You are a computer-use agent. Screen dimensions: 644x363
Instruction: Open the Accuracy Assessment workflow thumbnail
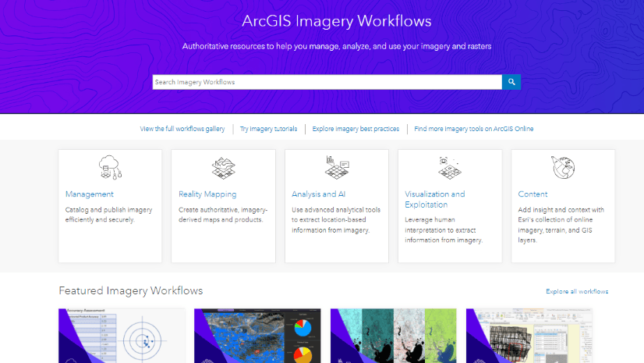tap(122, 336)
